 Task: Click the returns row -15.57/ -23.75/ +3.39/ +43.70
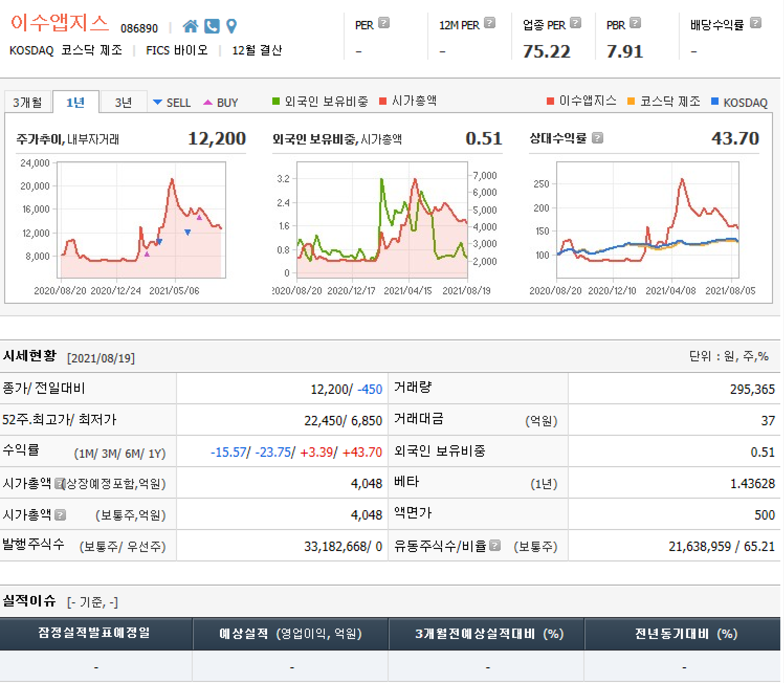tap(296, 452)
